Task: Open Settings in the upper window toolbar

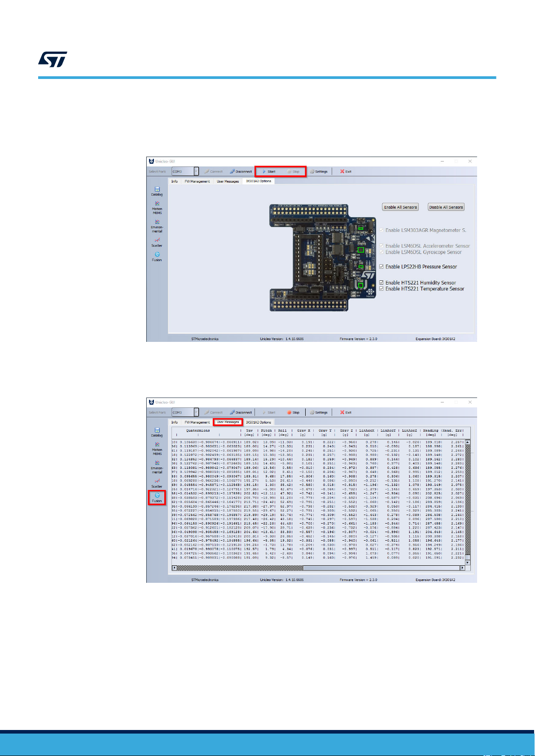Action: point(319,171)
